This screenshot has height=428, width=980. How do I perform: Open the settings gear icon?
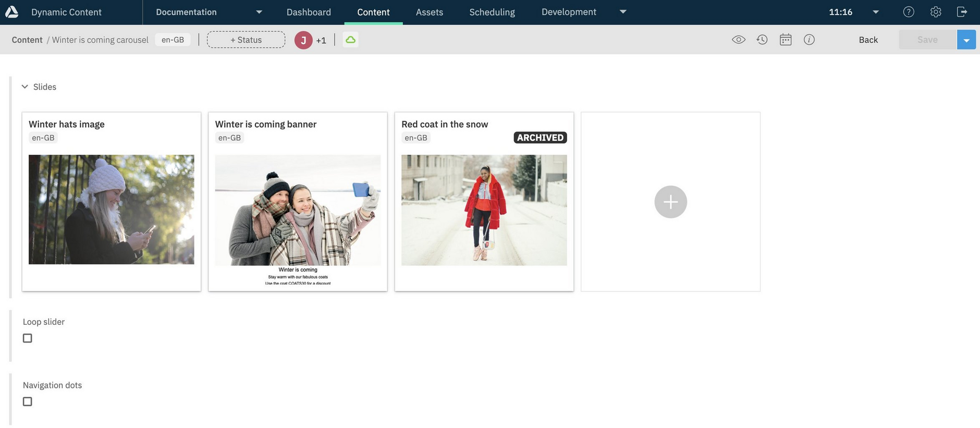pos(936,12)
